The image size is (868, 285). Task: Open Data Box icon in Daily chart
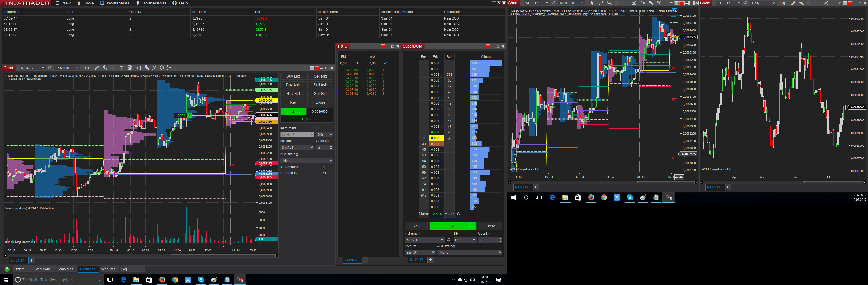826,3
